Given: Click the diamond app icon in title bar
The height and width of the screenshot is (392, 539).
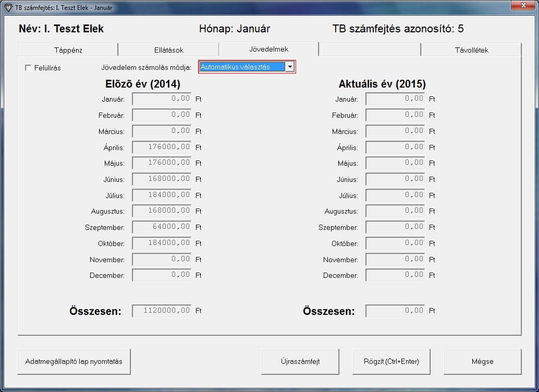Looking at the screenshot, I should 8,7.
